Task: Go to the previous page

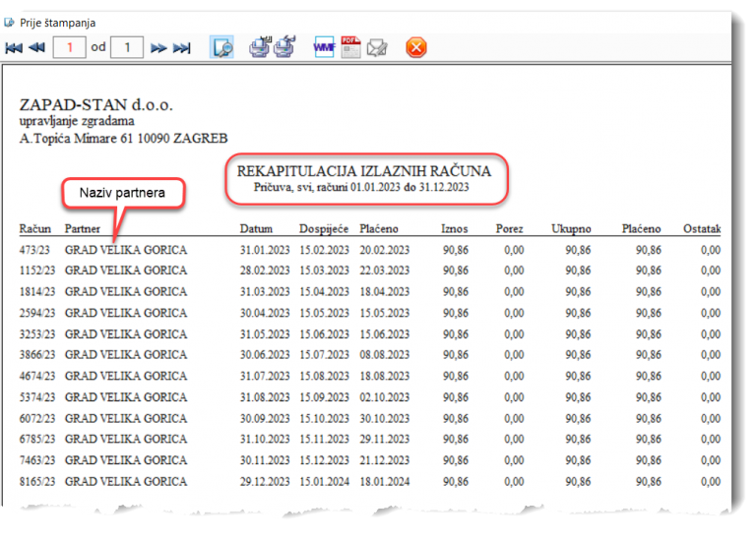Action: click(x=36, y=47)
